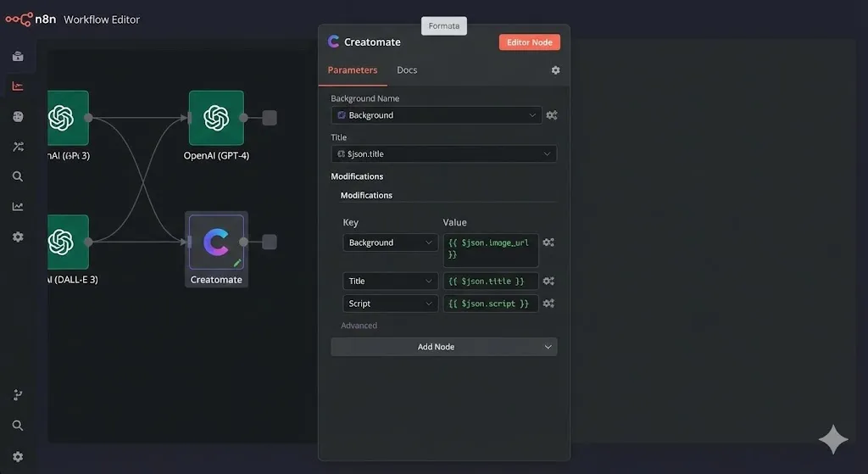The width and height of the screenshot is (868, 474).
Task: Open the Title key dropdown in Modifications
Action: (390, 282)
